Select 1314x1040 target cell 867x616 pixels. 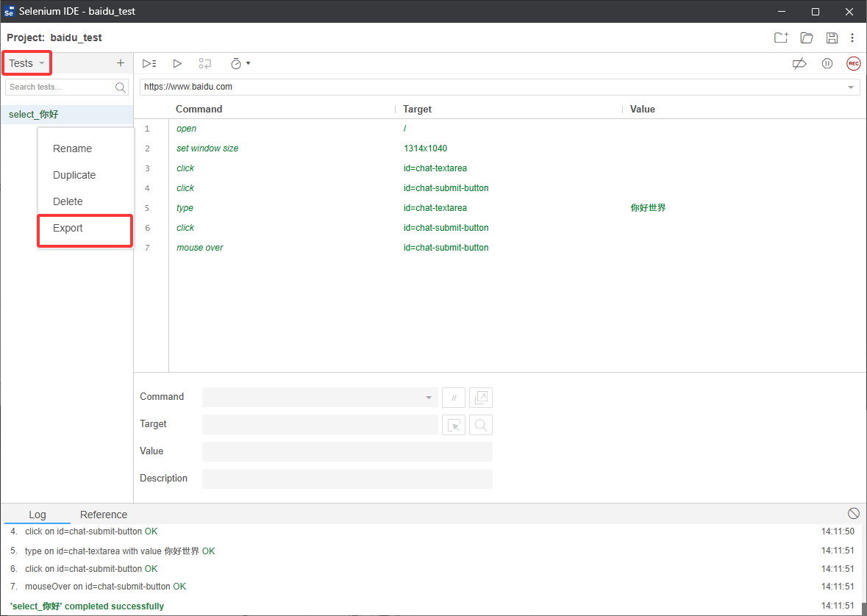[425, 148]
